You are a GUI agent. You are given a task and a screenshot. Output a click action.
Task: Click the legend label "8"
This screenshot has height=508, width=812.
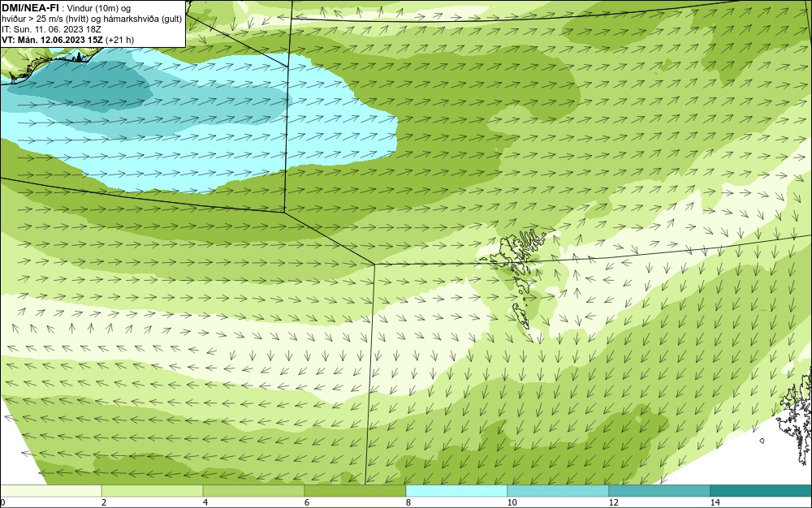click(x=408, y=502)
